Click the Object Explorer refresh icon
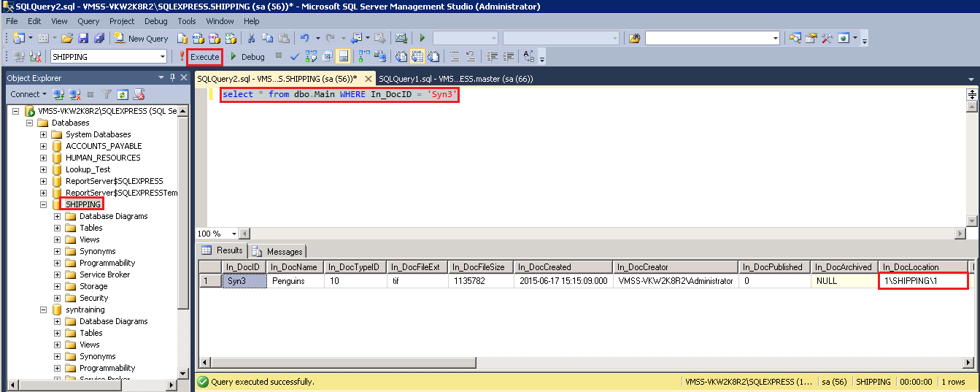Screen dimensions: 980x392 click(123, 94)
